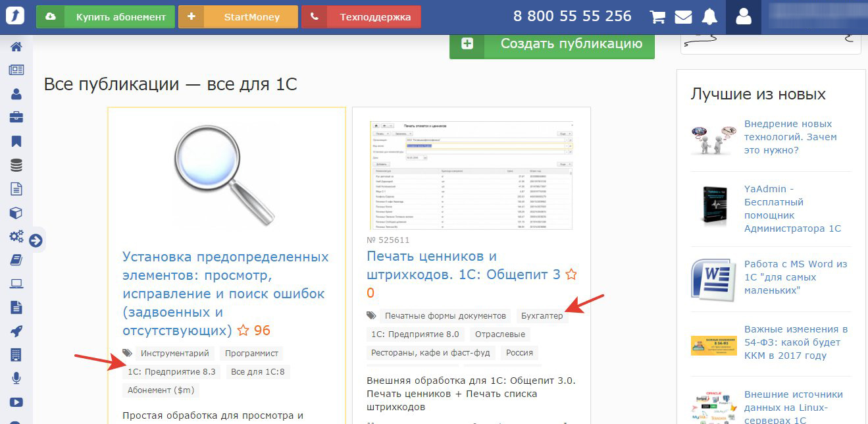Select the Все для 1С:8 tag
Image resolution: width=868 pixels, height=424 pixels.
[258, 372]
